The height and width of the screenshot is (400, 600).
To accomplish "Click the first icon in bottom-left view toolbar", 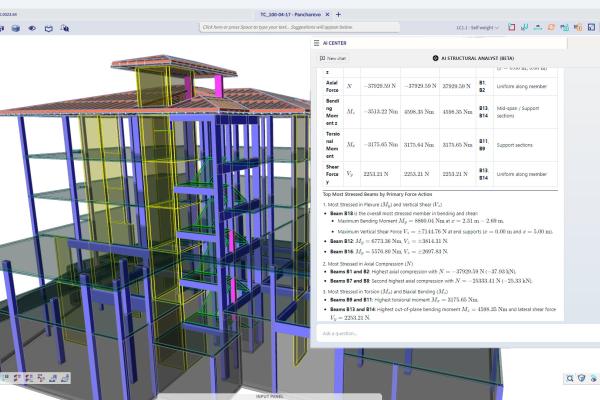I will point(6,378).
